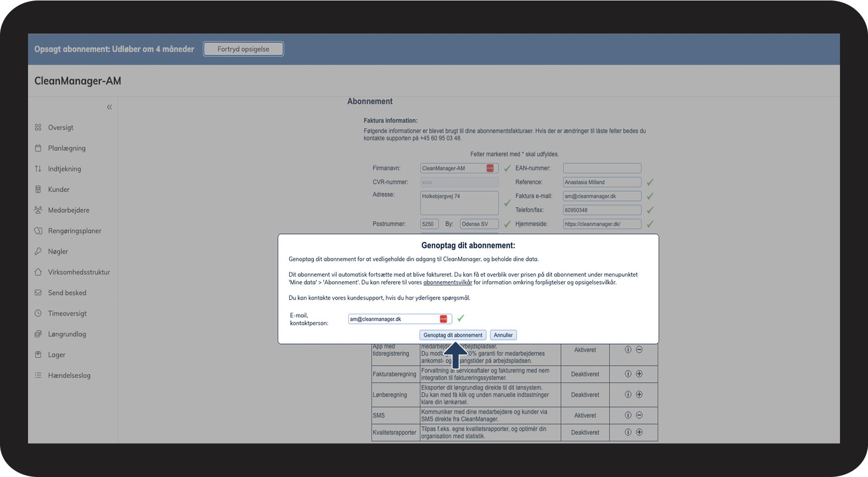Screen dimensions: 868x477
Task: Click the Fortryd opsigelse button
Action: pyautogui.click(x=243, y=49)
